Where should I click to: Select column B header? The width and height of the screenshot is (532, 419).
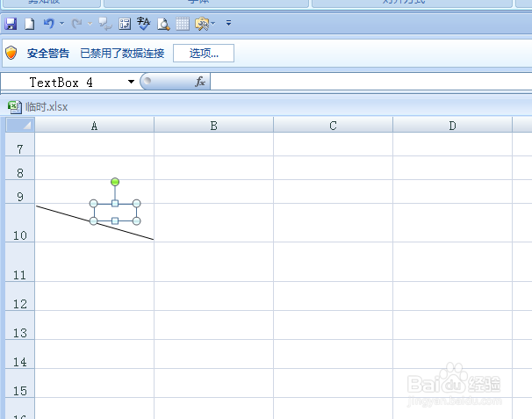point(213,125)
